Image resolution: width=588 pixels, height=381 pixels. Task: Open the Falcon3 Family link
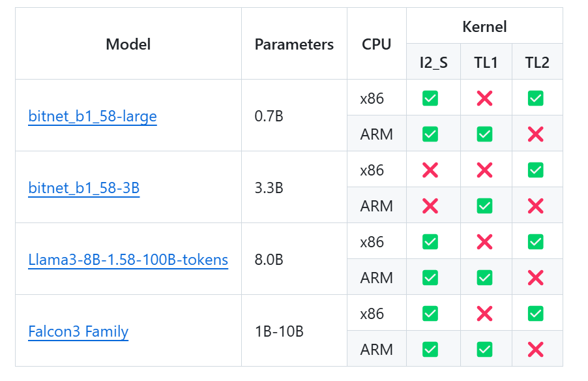pos(78,331)
